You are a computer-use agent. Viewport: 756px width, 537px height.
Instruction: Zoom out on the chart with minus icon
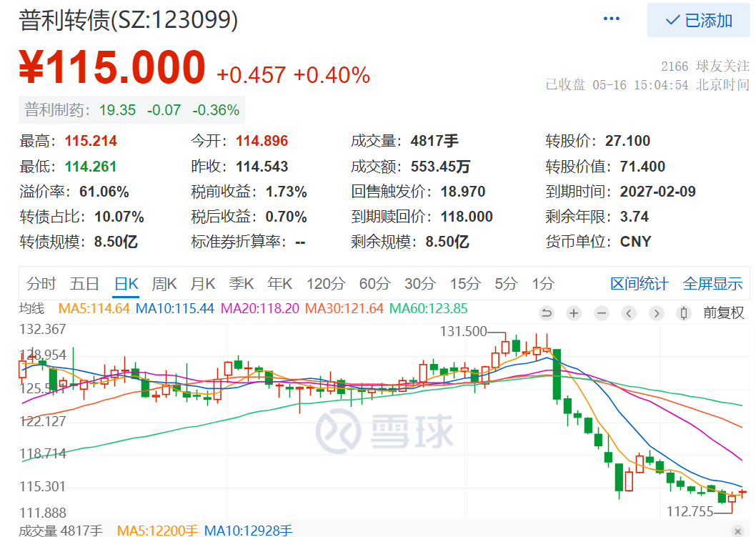pos(601,313)
